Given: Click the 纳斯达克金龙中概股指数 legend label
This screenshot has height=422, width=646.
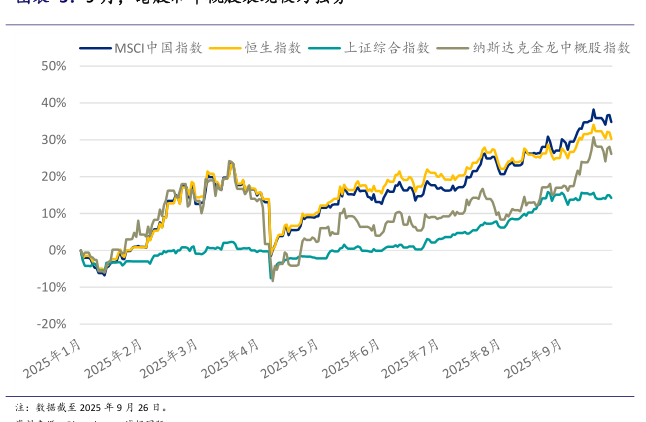Looking at the screenshot, I should (552, 47).
